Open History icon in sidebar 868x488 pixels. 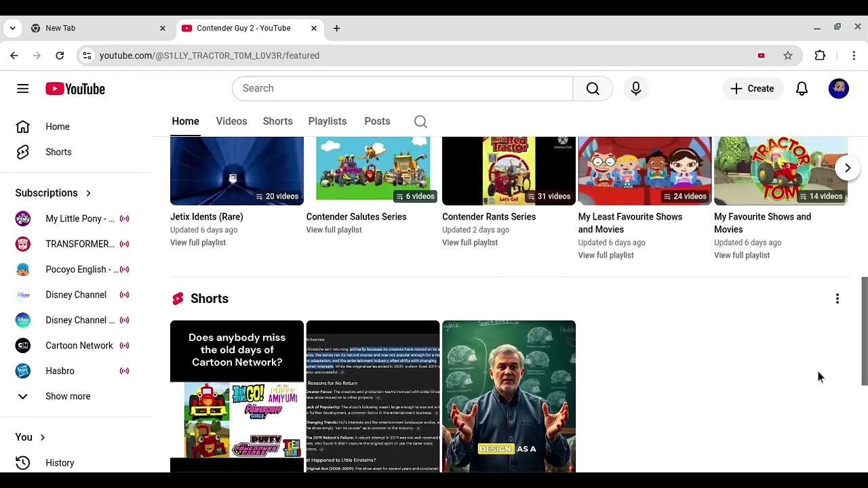point(23,463)
